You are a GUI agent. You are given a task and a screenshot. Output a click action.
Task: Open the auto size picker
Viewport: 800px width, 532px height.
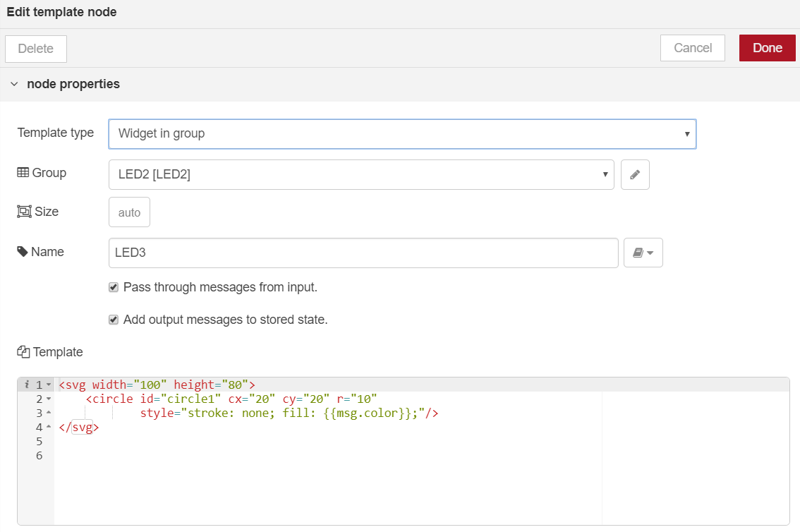(129, 212)
